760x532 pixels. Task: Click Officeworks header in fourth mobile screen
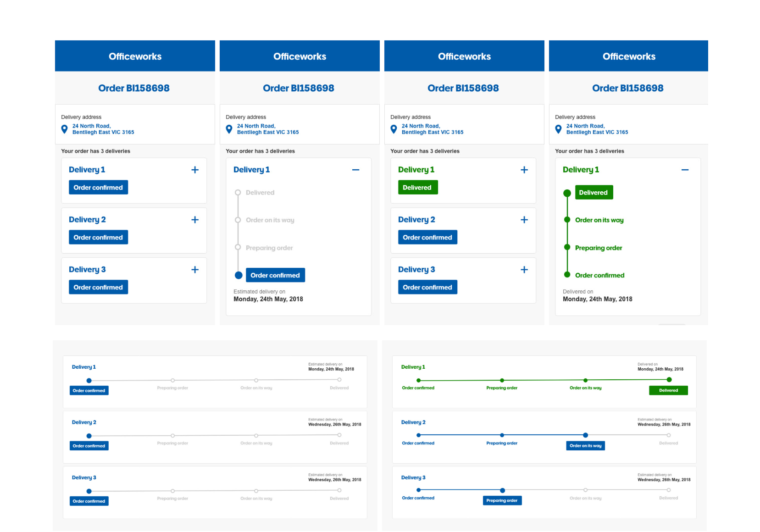coord(629,56)
